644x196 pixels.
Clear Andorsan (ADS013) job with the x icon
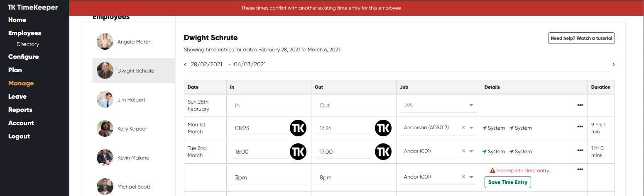point(463,128)
